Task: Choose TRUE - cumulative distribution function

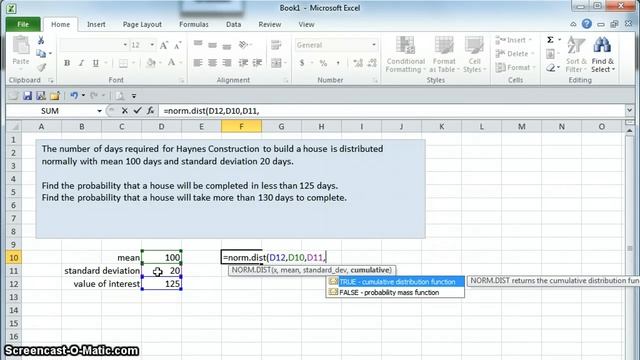Action: (x=395, y=282)
